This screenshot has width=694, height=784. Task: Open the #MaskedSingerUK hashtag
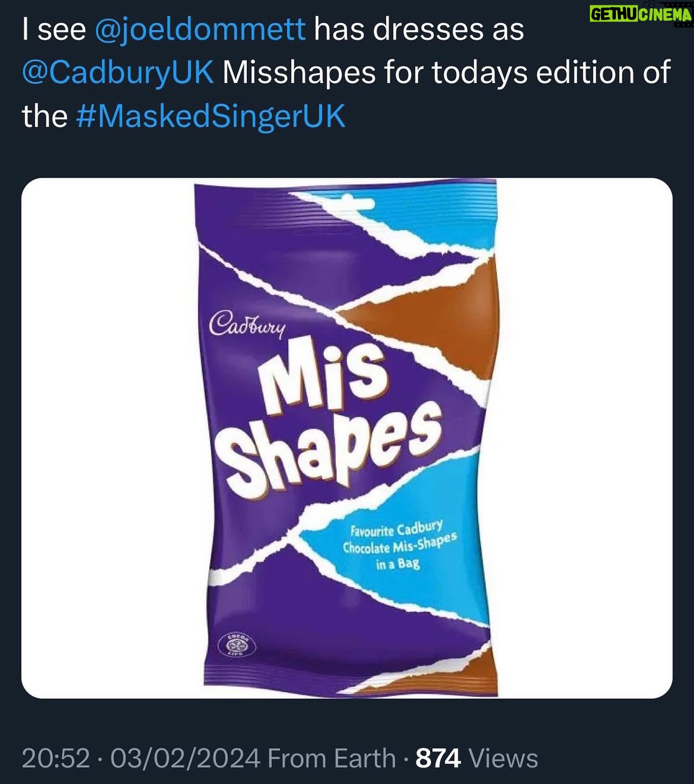211,116
